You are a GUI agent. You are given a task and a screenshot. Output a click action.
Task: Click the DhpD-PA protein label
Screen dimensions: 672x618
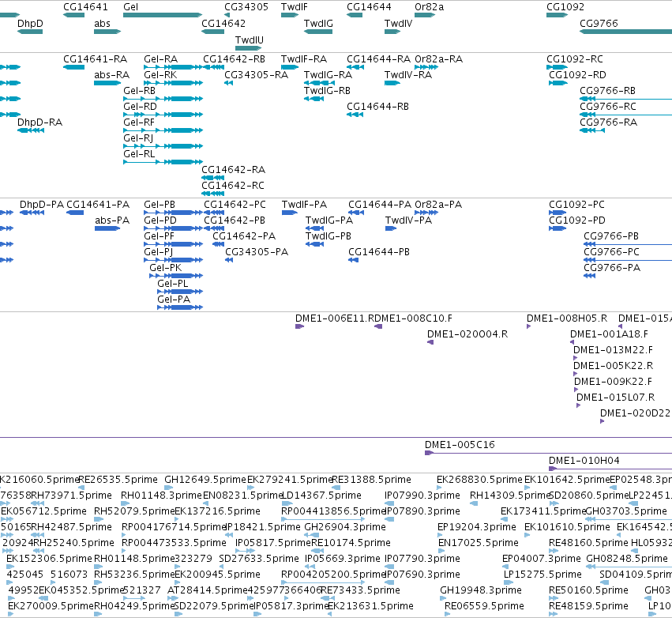click(x=42, y=204)
